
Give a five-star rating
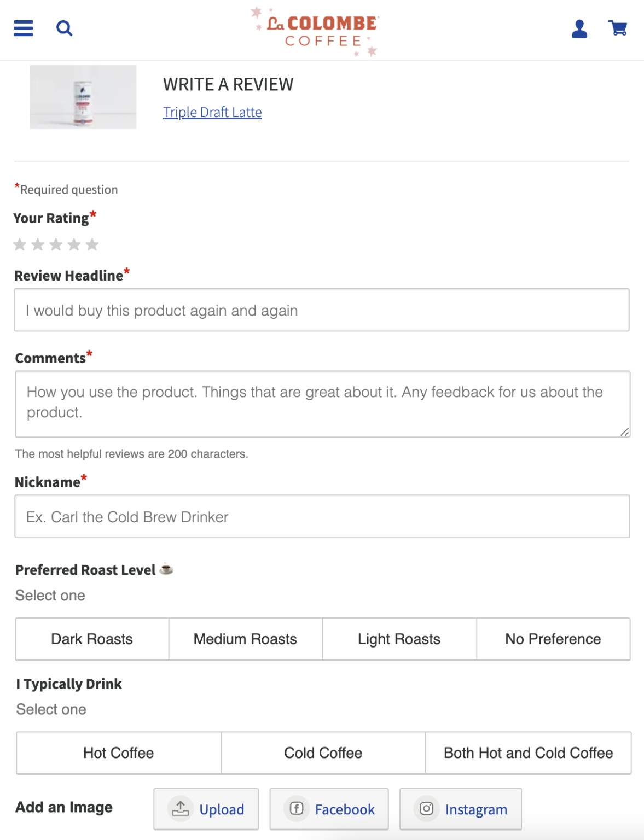coord(91,244)
